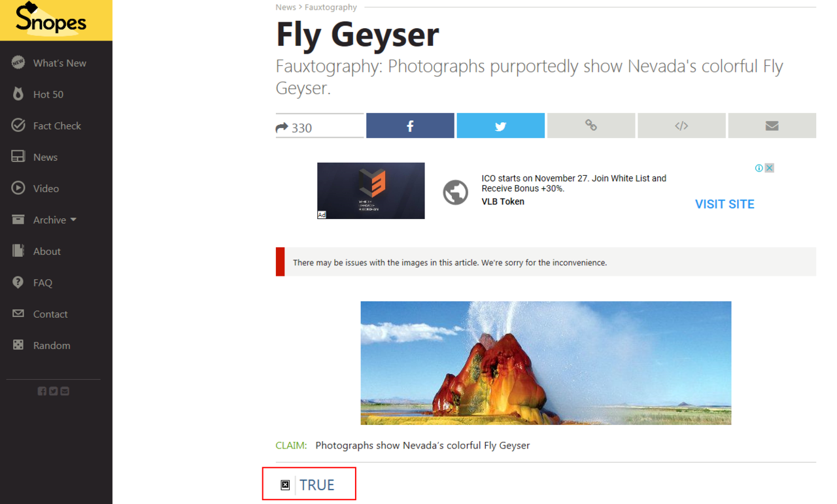Click the small Twitter icon in the sidebar footer
This screenshot has height=504, width=837.
54,391
